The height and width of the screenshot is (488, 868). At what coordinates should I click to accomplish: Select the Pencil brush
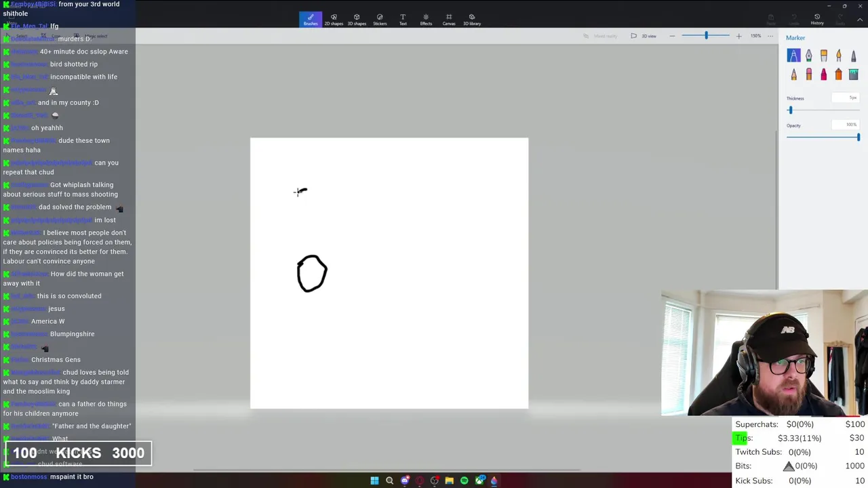point(793,75)
